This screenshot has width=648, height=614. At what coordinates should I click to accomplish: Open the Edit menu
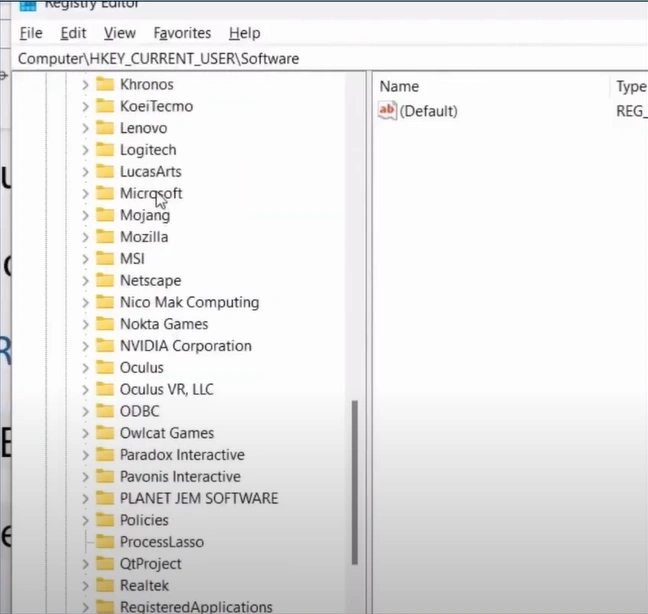pos(73,33)
